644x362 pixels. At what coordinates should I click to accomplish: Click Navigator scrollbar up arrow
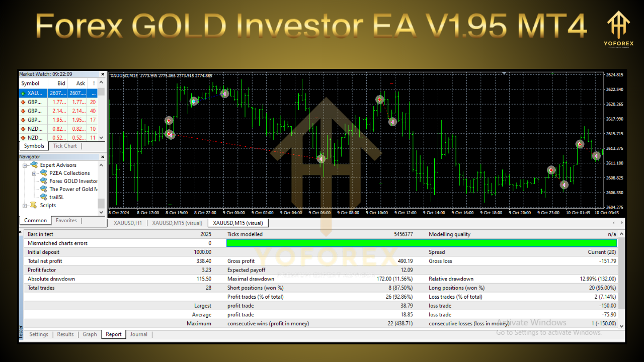tap(101, 165)
